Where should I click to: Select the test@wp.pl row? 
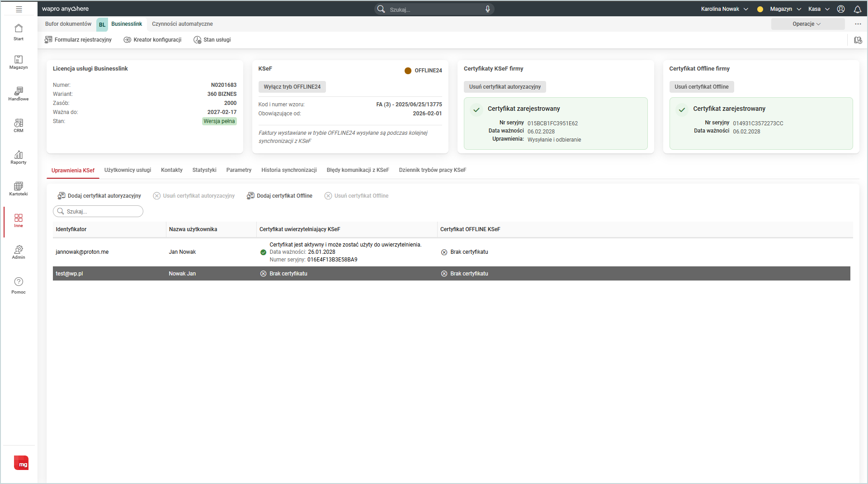(x=452, y=274)
